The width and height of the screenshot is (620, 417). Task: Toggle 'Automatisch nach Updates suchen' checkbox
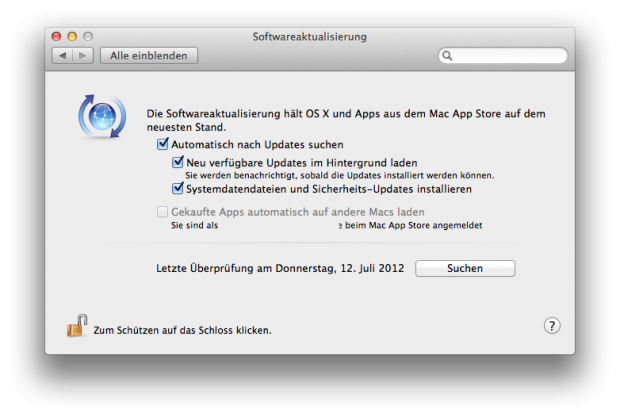(163, 144)
